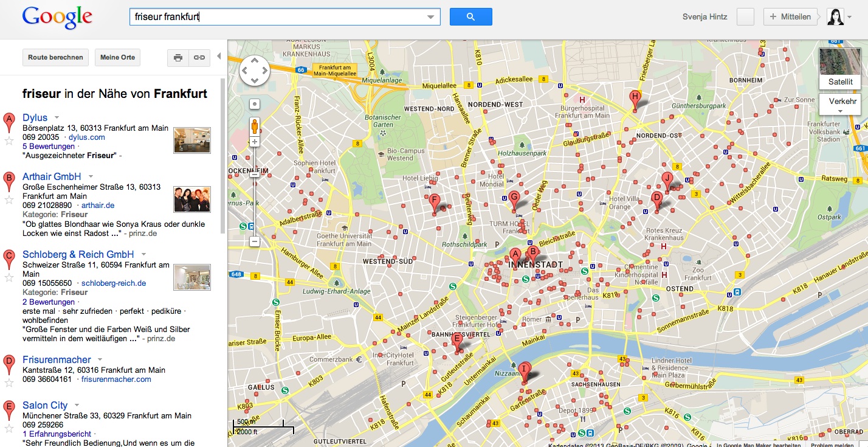The width and height of the screenshot is (868, 447).
Task: Click Route berechnen button
Action: tap(55, 58)
